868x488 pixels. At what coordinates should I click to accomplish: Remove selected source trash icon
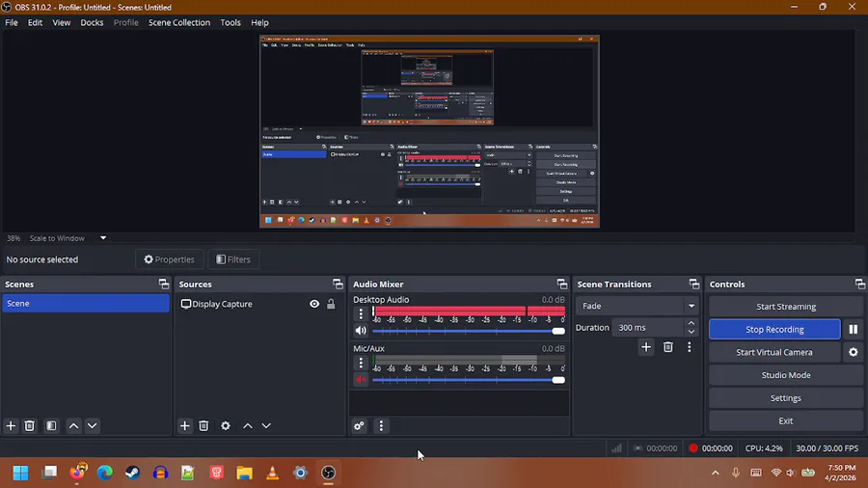[x=203, y=425]
